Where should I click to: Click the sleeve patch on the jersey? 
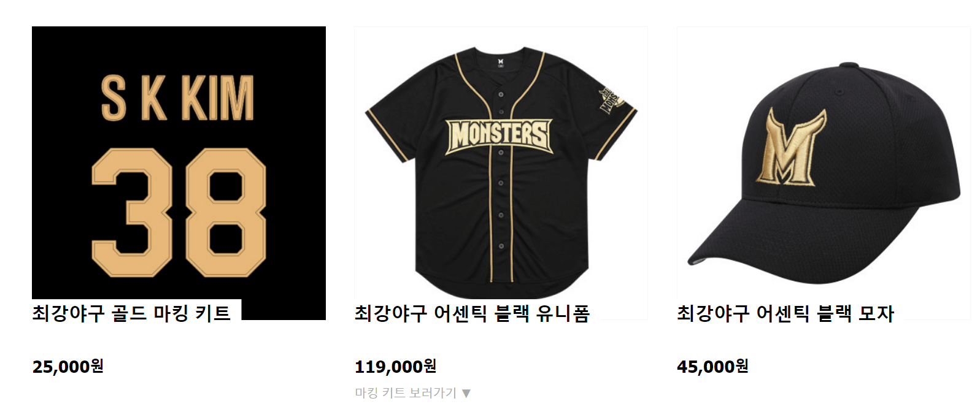tap(611, 101)
